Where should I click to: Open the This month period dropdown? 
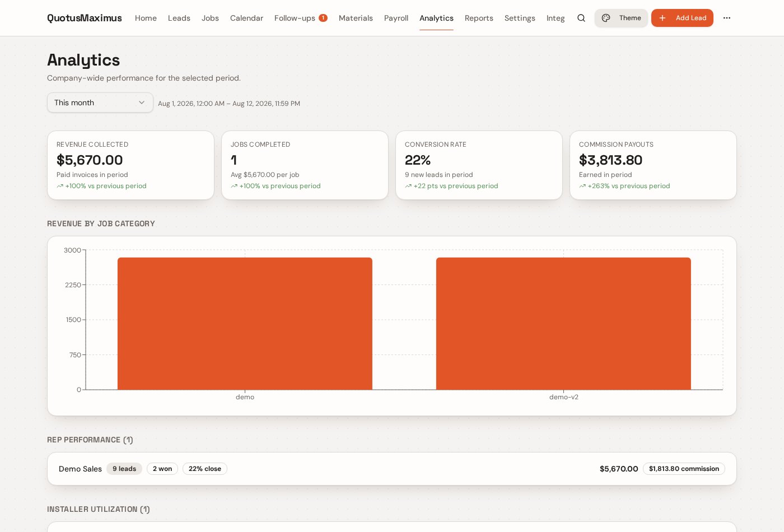pyautogui.click(x=100, y=102)
